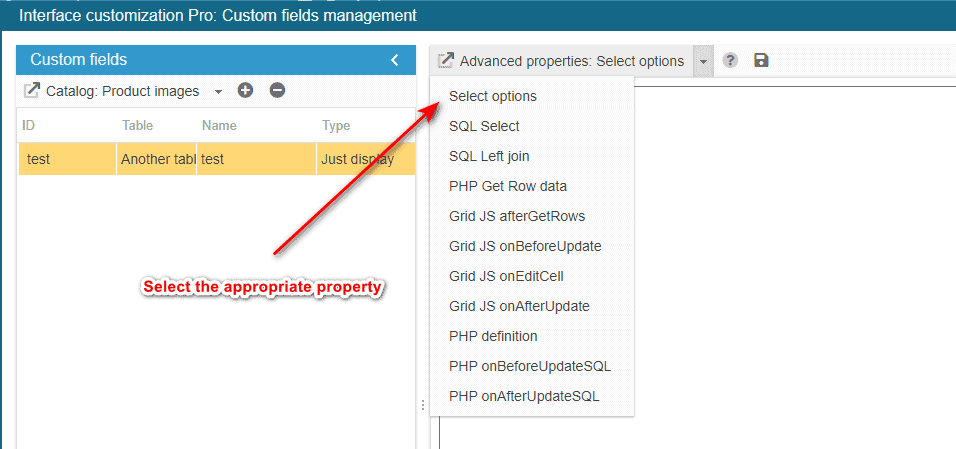Choose 'Select options' from the menu
Image resolution: width=956 pixels, height=449 pixels.
pyautogui.click(x=493, y=96)
